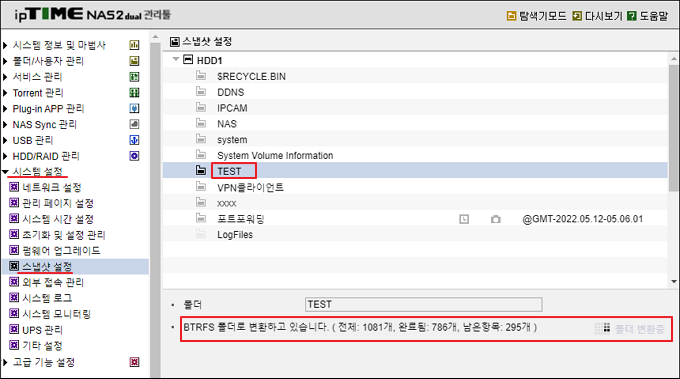Select the xxxx folder
Viewport: 680px width, 379px height.
pyautogui.click(x=227, y=203)
